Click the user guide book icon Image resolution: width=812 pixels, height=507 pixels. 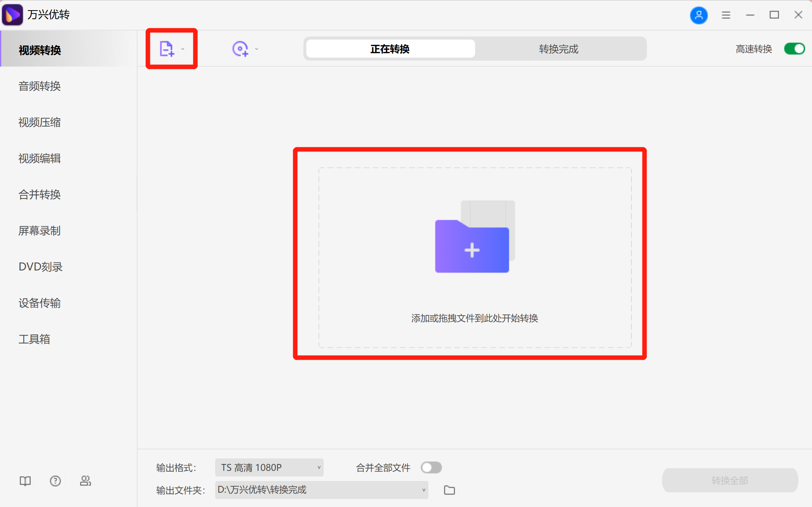pyautogui.click(x=25, y=481)
